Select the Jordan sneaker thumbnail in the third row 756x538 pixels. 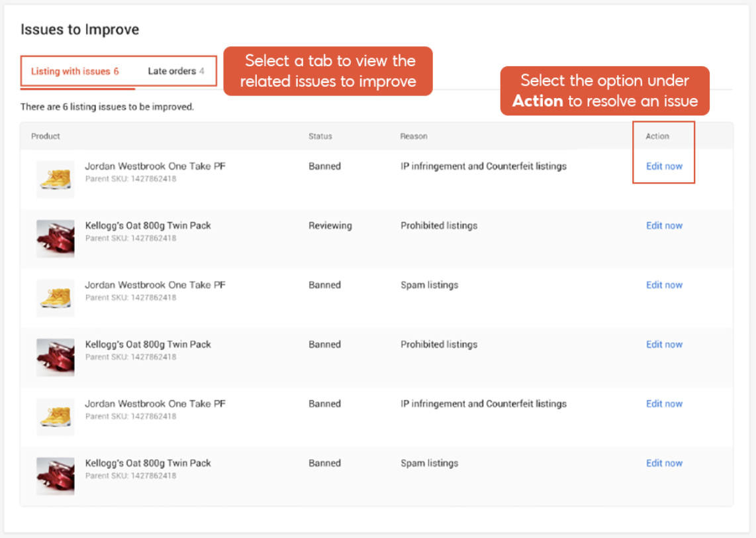pos(55,297)
